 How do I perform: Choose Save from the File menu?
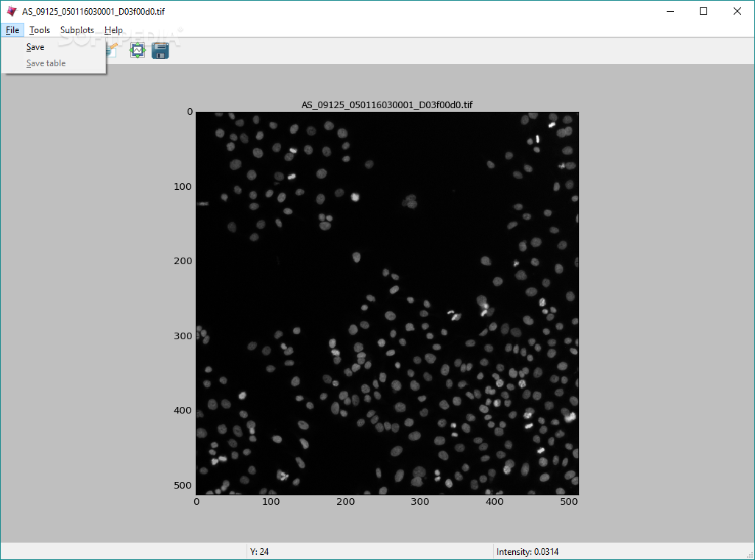click(x=53, y=46)
